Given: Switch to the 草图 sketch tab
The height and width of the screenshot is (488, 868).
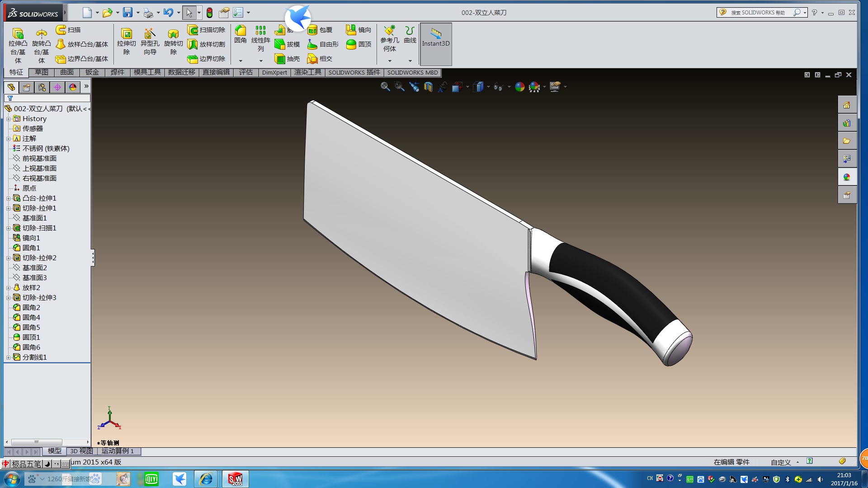Looking at the screenshot, I should point(41,72).
